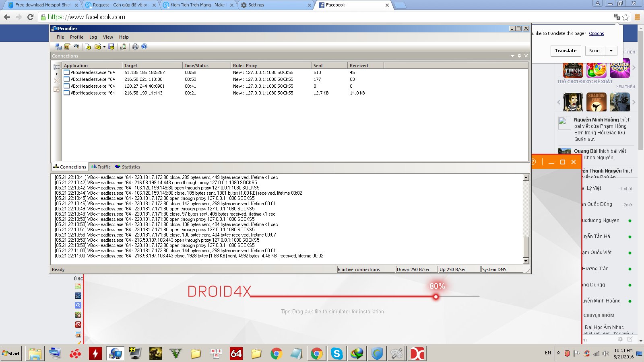This screenshot has width=644, height=362.
Task: Select the Connections tab
Action: (x=70, y=167)
